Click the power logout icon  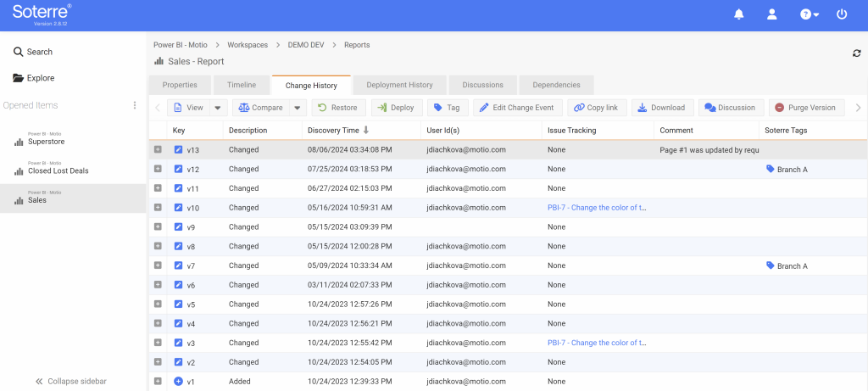click(x=842, y=14)
